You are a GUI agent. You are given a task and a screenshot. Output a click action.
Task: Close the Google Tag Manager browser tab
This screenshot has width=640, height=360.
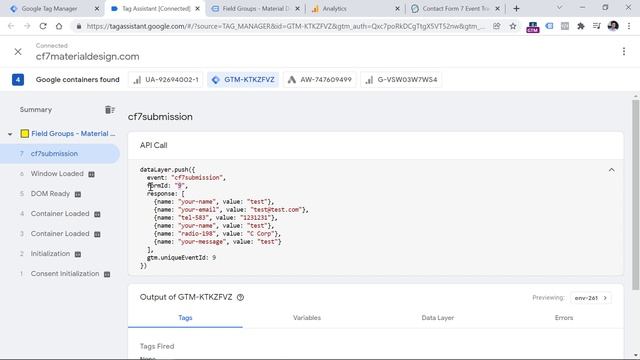pos(97,9)
